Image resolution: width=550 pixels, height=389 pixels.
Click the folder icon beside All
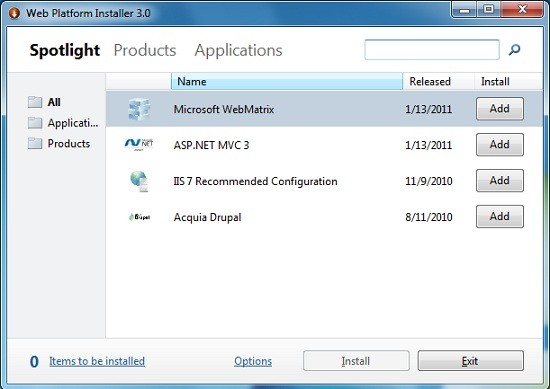pos(35,102)
